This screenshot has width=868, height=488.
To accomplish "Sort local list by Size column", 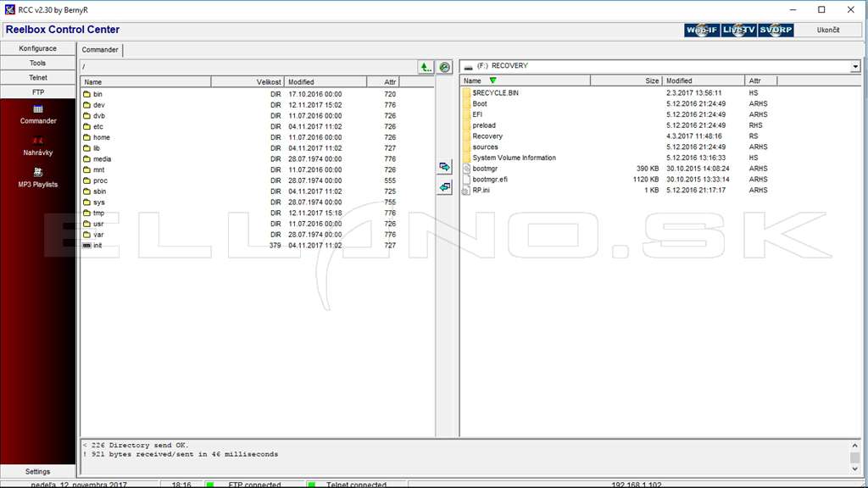I will coord(626,80).
